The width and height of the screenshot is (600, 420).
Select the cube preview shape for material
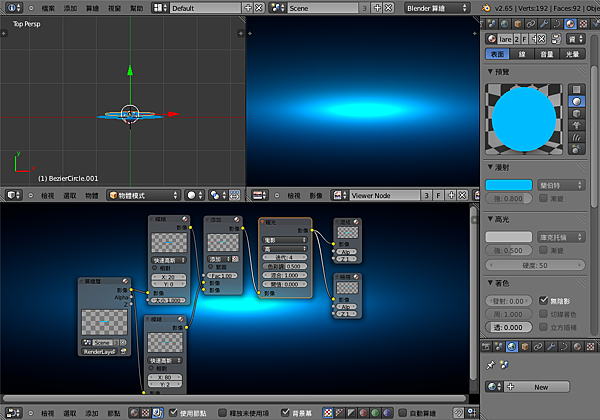pos(576,114)
